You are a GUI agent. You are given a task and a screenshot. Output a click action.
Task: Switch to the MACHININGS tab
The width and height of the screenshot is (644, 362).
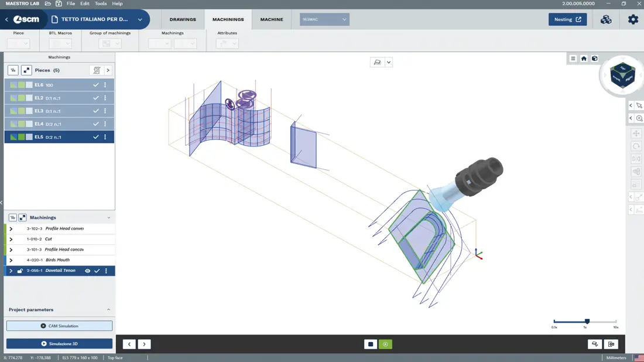pyautogui.click(x=228, y=19)
